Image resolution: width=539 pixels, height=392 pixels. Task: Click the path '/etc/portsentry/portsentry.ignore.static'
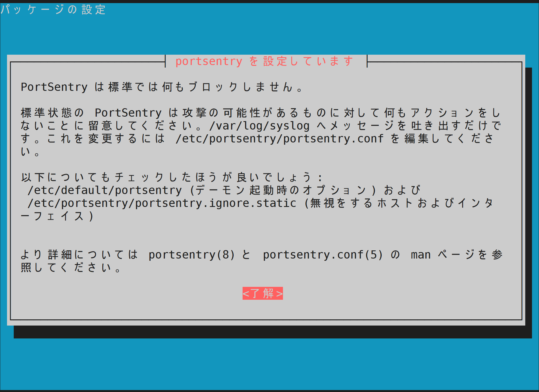tap(162, 203)
